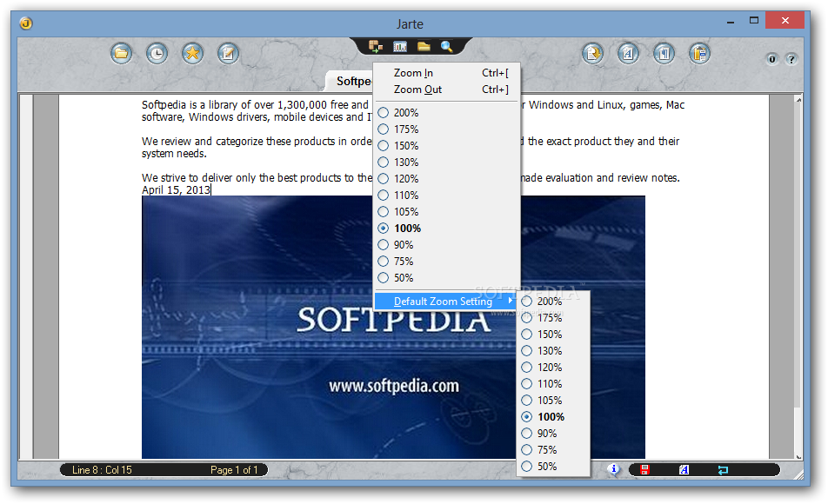
Task: Click the red floppy disk save indicator
Action: click(644, 470)
